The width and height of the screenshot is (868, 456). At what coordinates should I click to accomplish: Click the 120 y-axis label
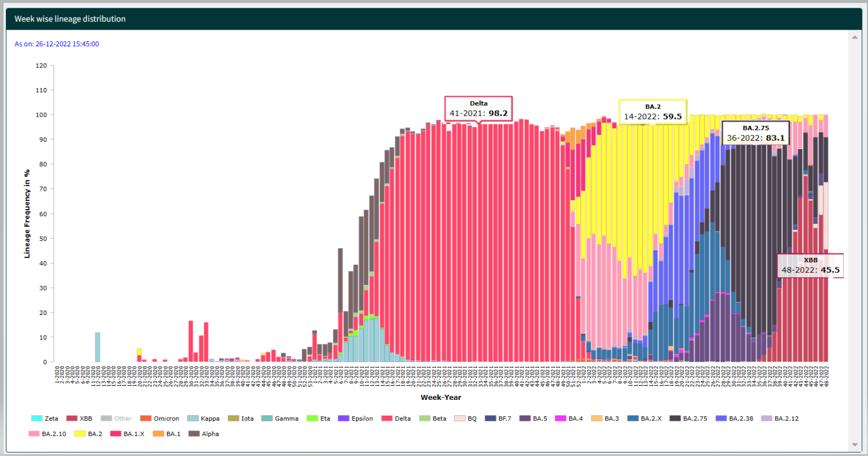point(41,66)
